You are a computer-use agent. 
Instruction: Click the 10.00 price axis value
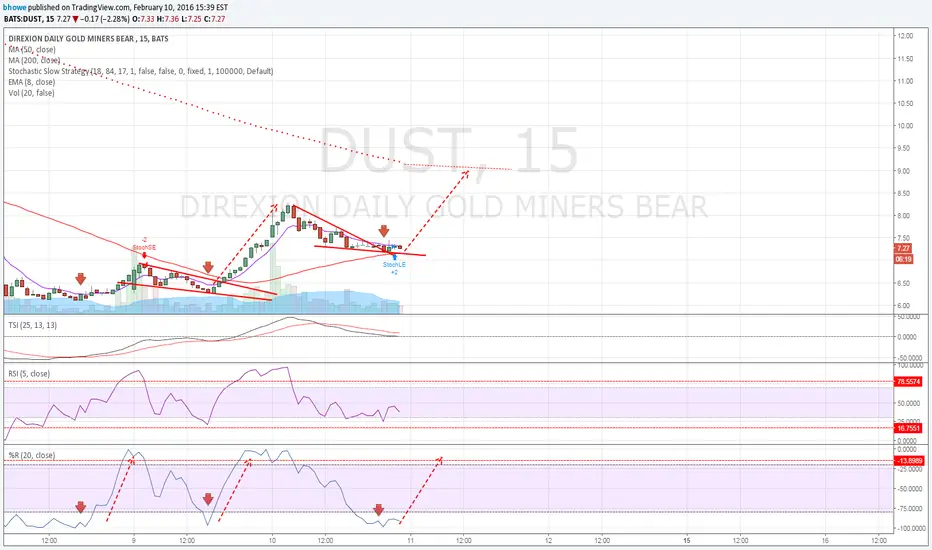(905, 126)
